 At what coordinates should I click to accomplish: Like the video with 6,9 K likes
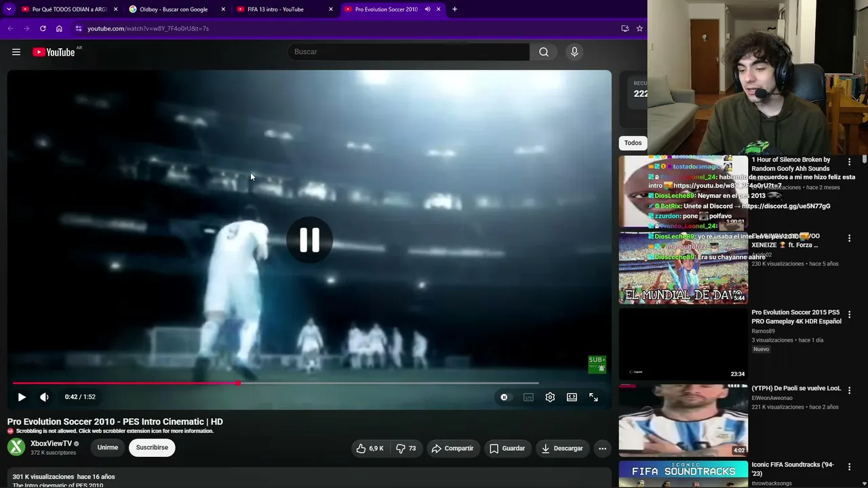(370, 448)
